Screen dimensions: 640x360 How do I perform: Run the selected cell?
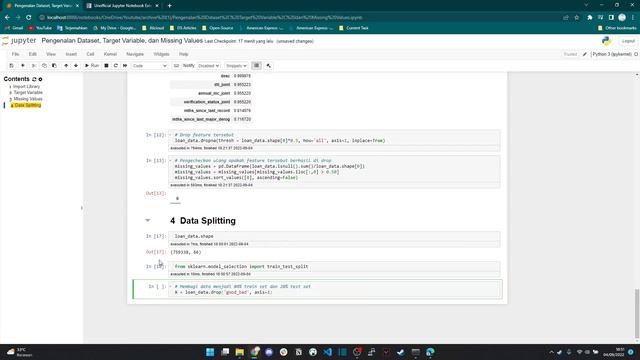coord(92,66)
